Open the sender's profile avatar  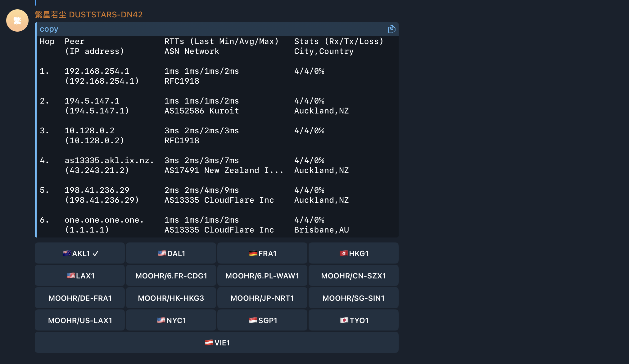point(17,20)
